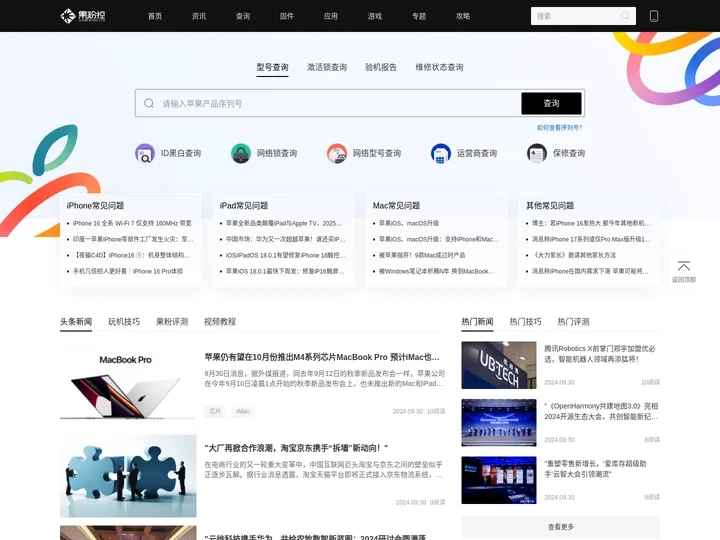Screen dimensions: 720x540
Task: Open the 消息称iPhone 17系列 item
Action: coord(591,239)
